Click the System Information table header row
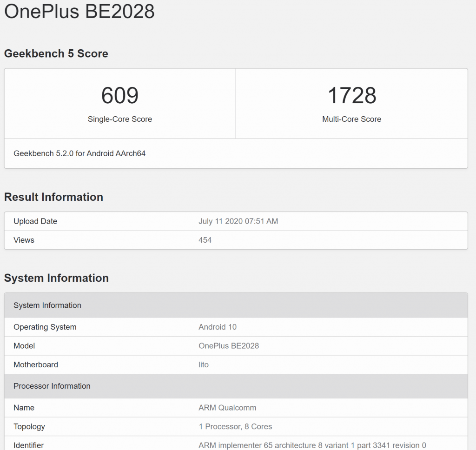 coord(236,305)
